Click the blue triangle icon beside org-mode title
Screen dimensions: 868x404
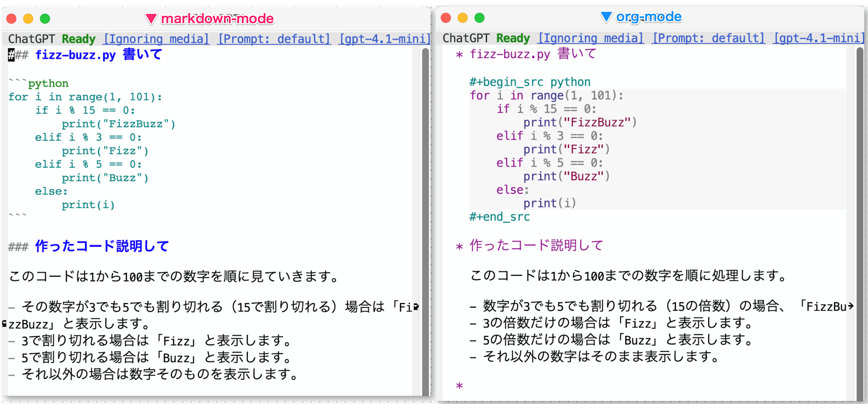pyautogui.click(x=606, y=17)
